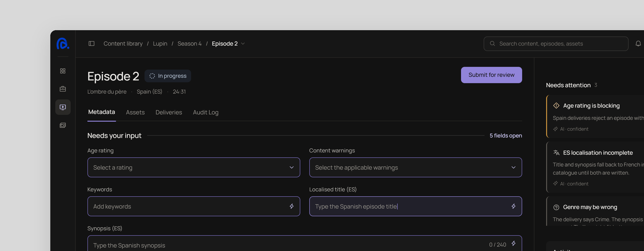Click the Spain (ES) territory text
644x251 pixels.
[x=149, y=92]
